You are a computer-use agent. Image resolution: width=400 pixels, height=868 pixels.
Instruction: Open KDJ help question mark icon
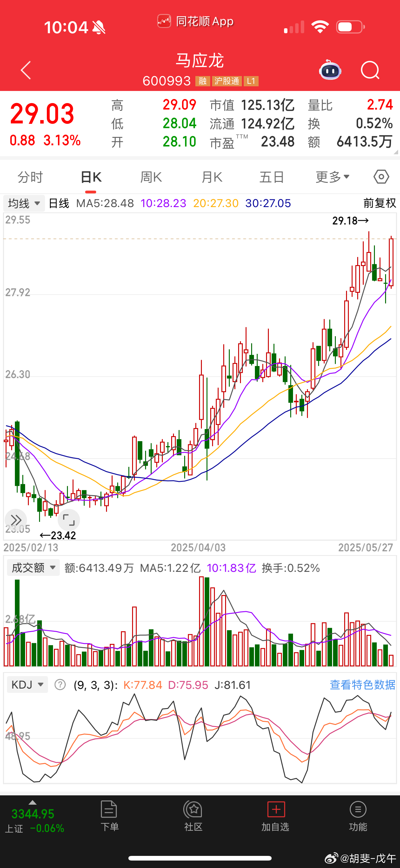click(x=60, y=685)
